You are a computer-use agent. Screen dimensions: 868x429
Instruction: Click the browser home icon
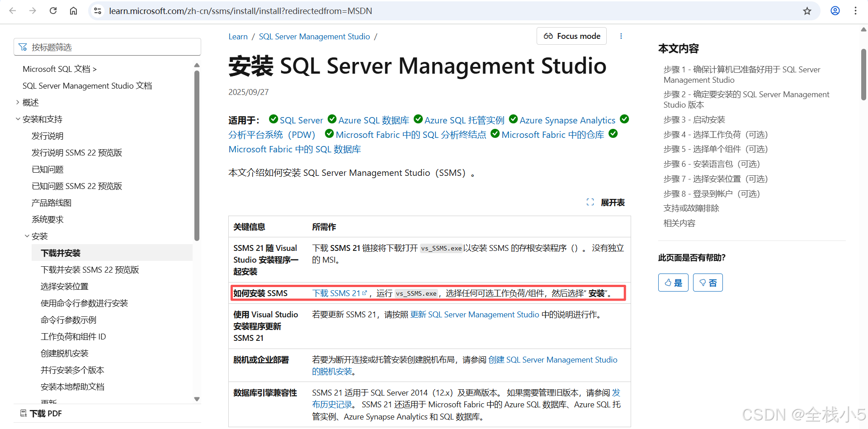(x=73, y=10)
